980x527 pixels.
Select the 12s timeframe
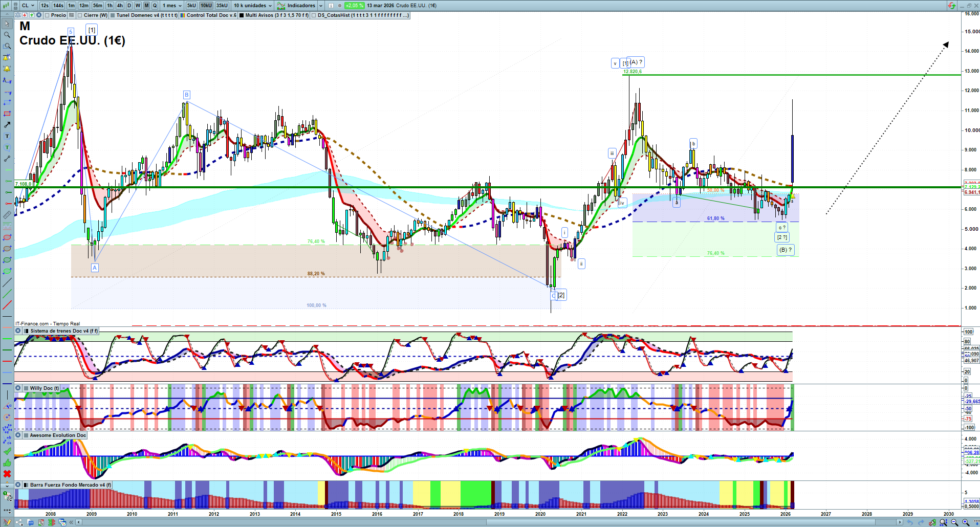45,6
